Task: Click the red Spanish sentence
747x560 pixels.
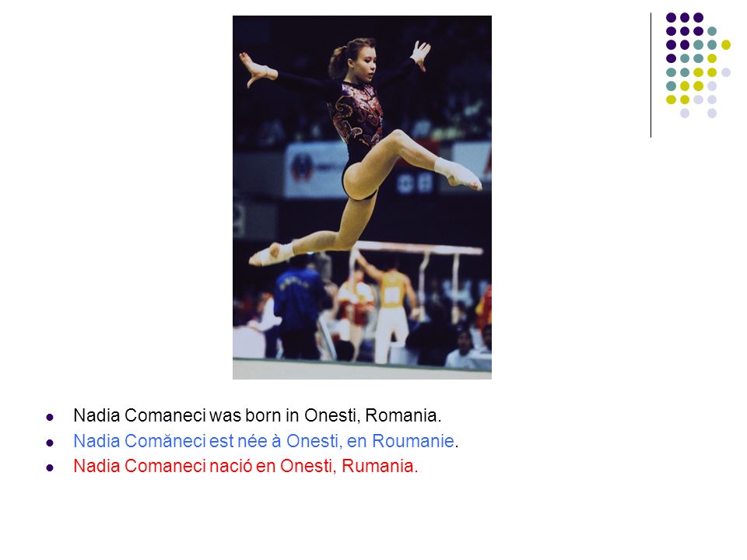Action: (x=245, y=466)
